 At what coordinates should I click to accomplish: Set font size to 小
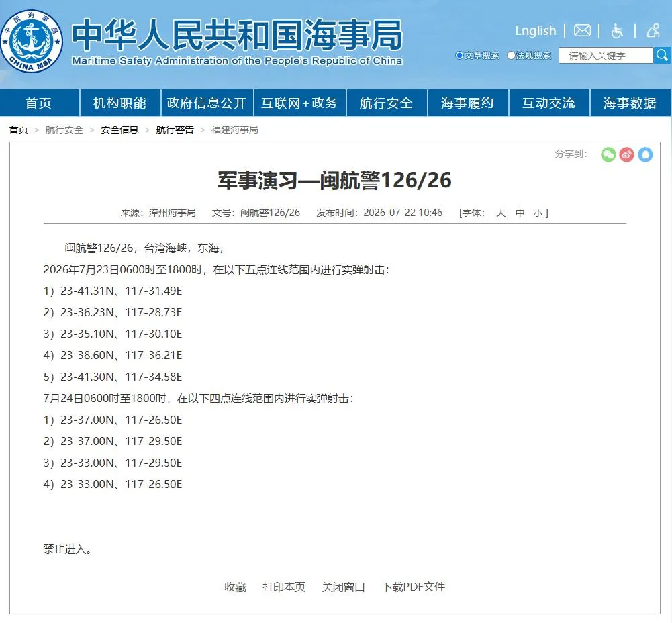[x=538, y=213]
